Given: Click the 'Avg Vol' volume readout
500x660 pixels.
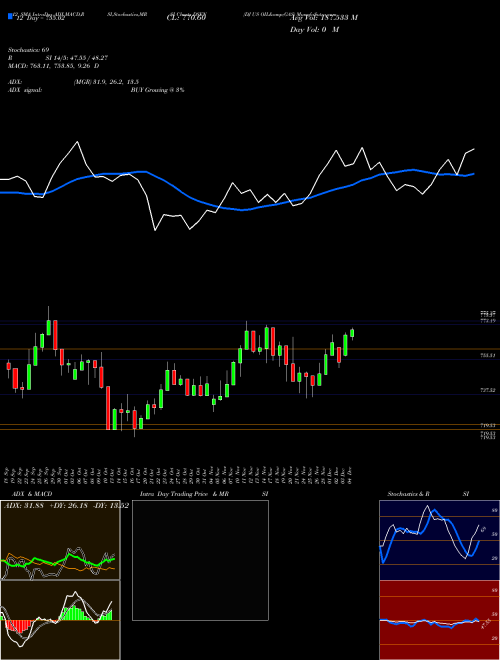Looking at the screenshot, I should pyautogui.click(x=324, y=18).
